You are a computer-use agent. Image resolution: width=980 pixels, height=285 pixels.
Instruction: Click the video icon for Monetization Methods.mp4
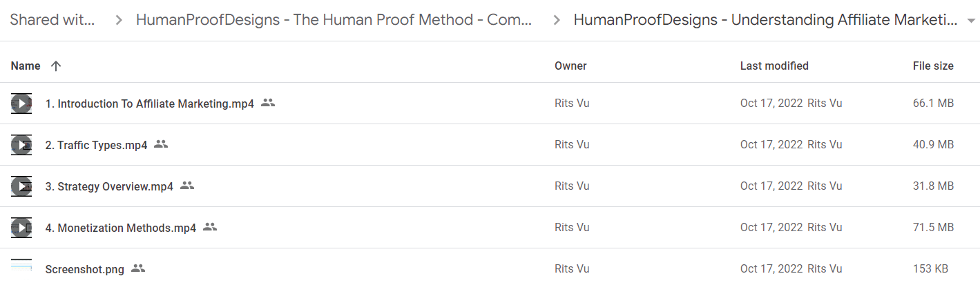pos(21,228)
